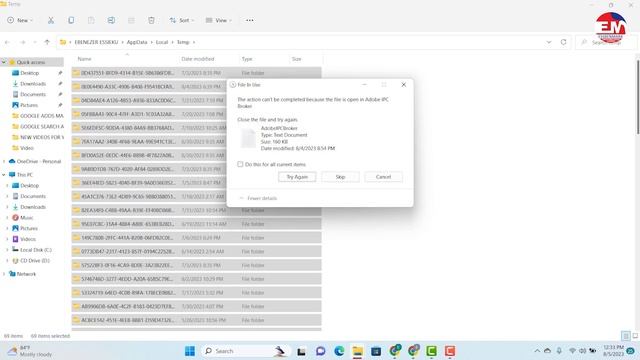
Task: Launch Microsoft Edge from the taskbar
Action: point(339,351)
